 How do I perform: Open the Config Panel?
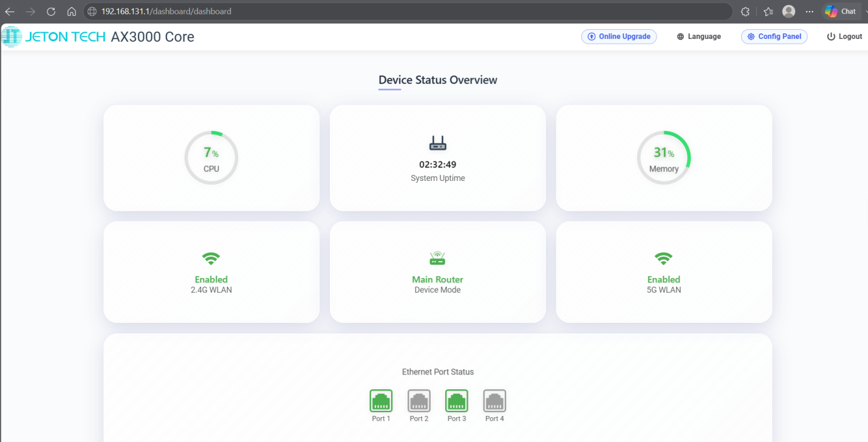click(774, 36)
